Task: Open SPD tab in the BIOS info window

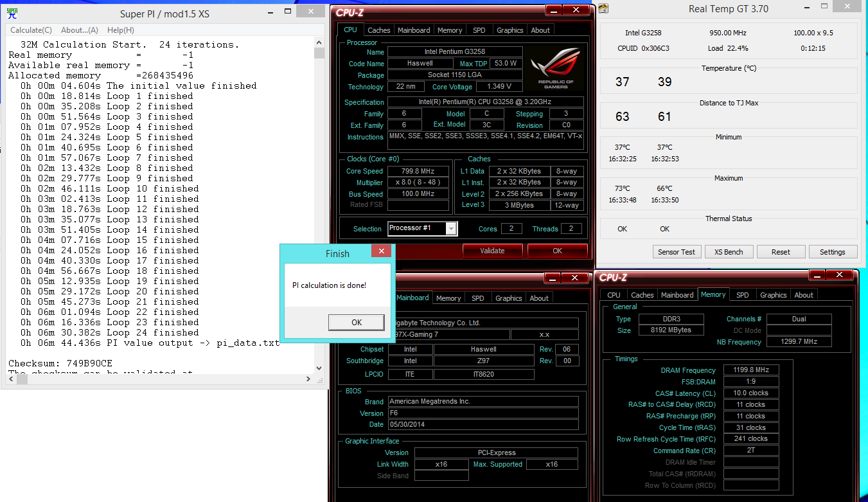Action: [478, 298]
